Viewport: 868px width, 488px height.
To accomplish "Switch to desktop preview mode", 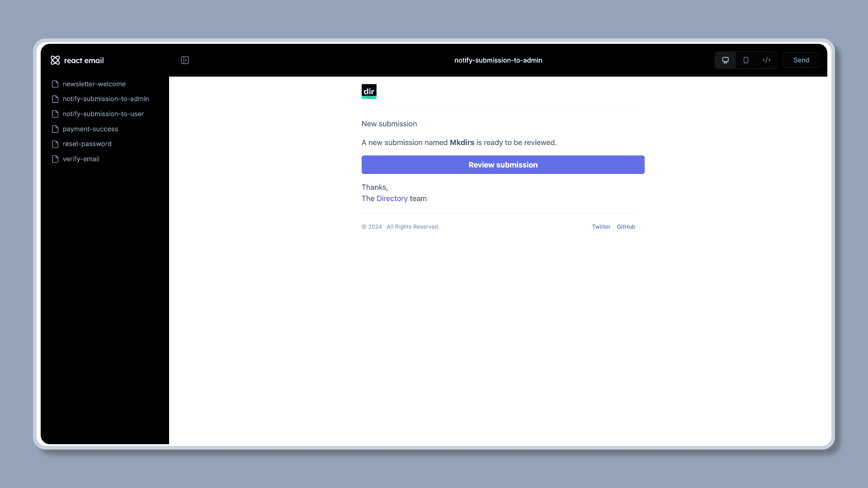I will coord(725,60).
